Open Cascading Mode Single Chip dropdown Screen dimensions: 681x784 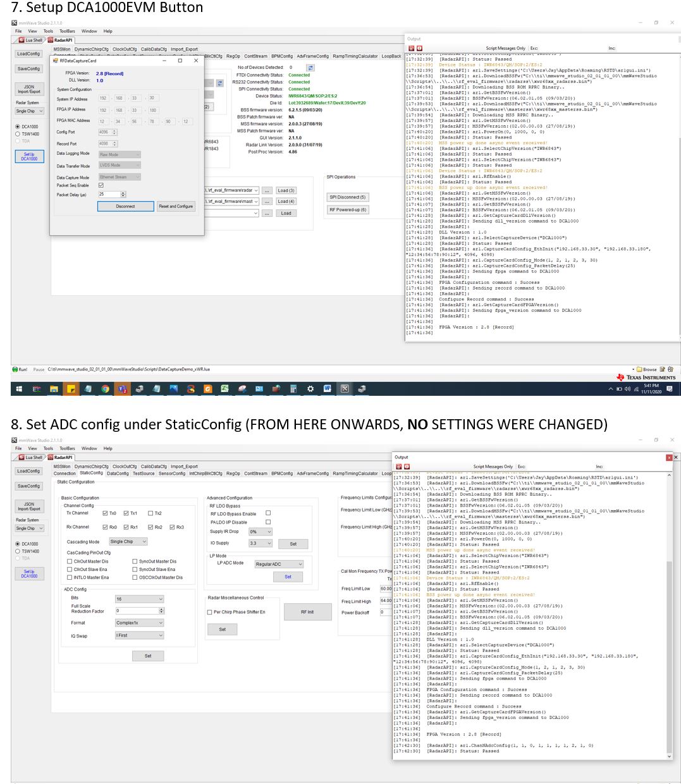point(128,542)
